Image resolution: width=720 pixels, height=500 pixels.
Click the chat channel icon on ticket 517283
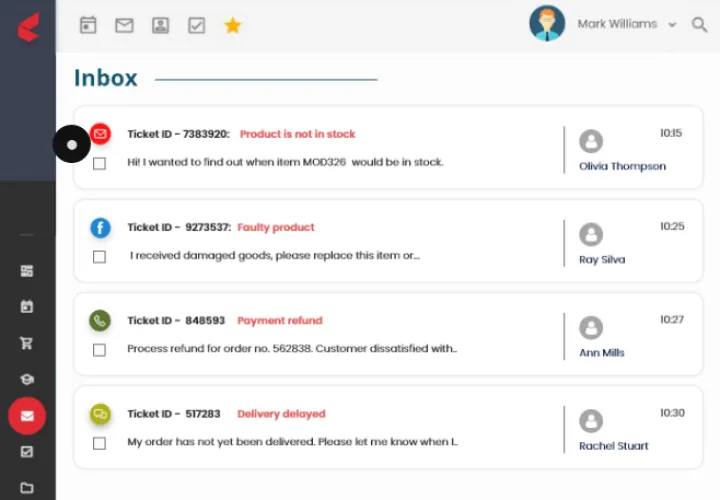tap(100, 414)
